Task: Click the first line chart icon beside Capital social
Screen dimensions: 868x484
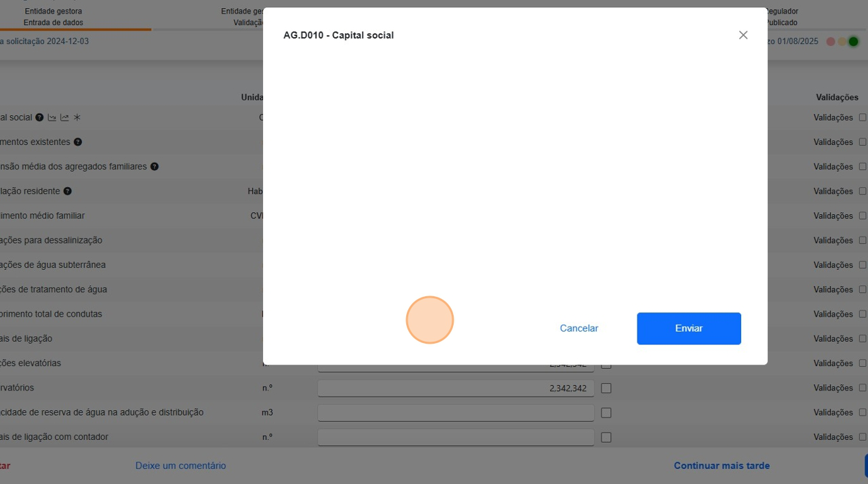Action: (52, 117)
